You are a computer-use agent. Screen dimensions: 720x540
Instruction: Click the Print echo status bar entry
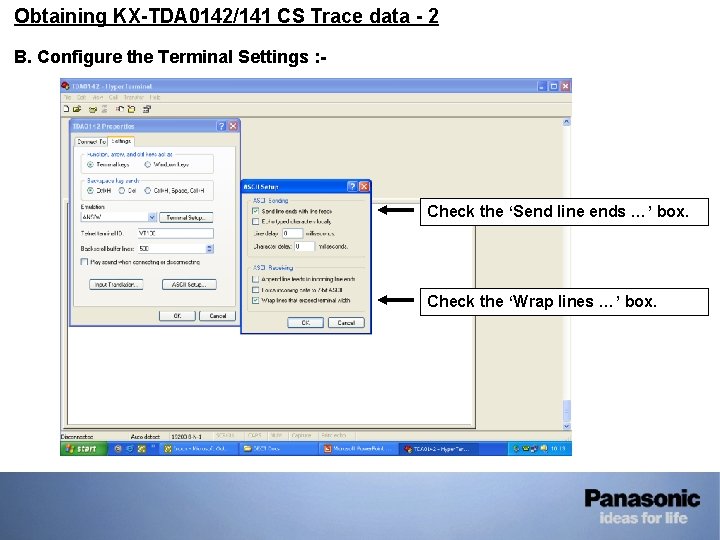click(x=334, y=436)
